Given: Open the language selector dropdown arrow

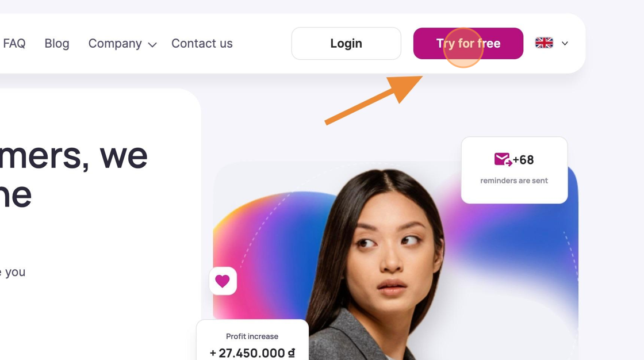Looking at the screenshot, I should (565, 44).
